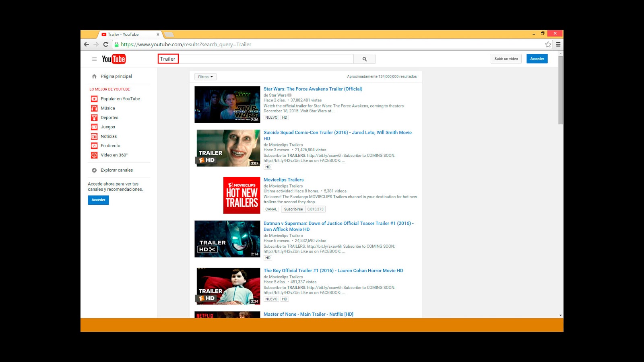
Task: Click the Juegos gamepad icon
Action: (94, 127)
